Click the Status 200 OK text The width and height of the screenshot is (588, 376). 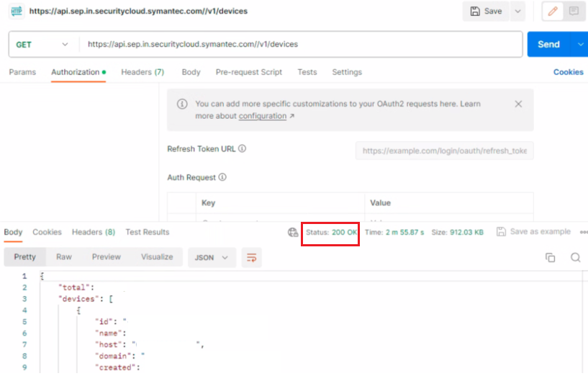tap(331, 232)
